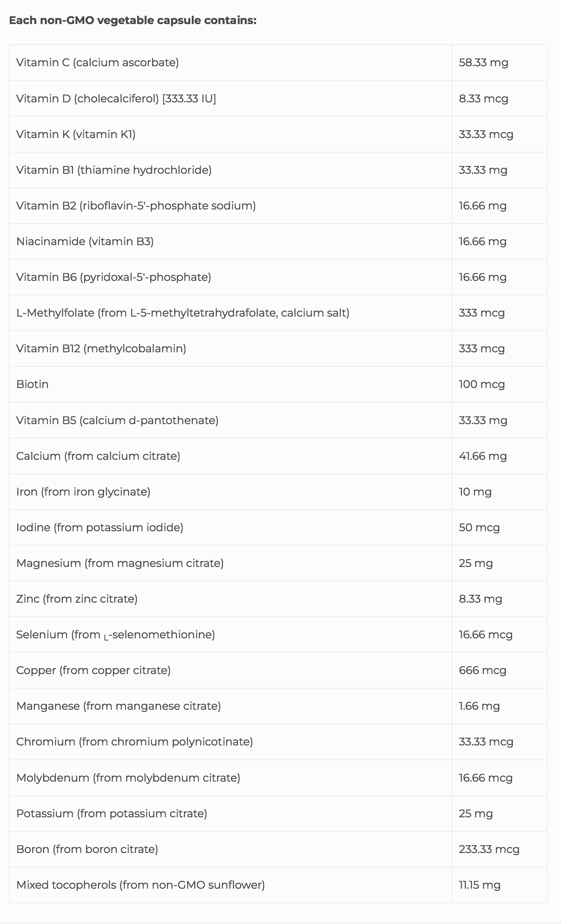Select the Mixed tocopherols ingredient row text

140,885
